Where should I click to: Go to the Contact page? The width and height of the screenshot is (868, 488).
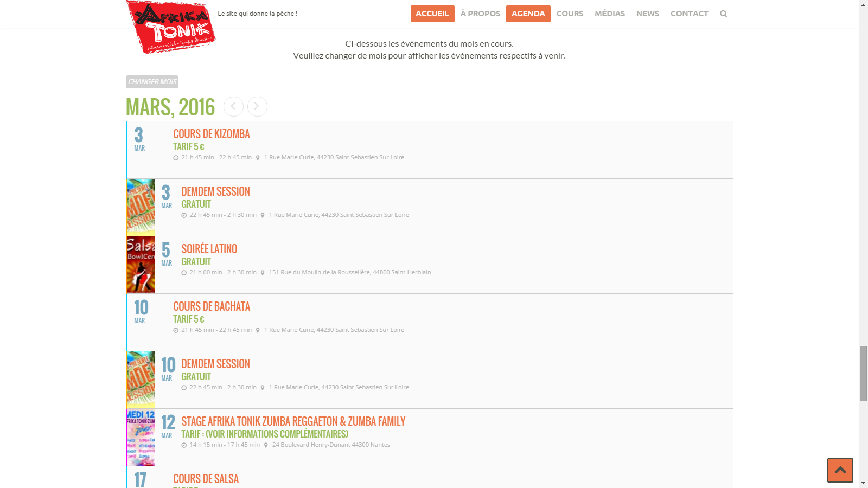click(x=689, y=14)
